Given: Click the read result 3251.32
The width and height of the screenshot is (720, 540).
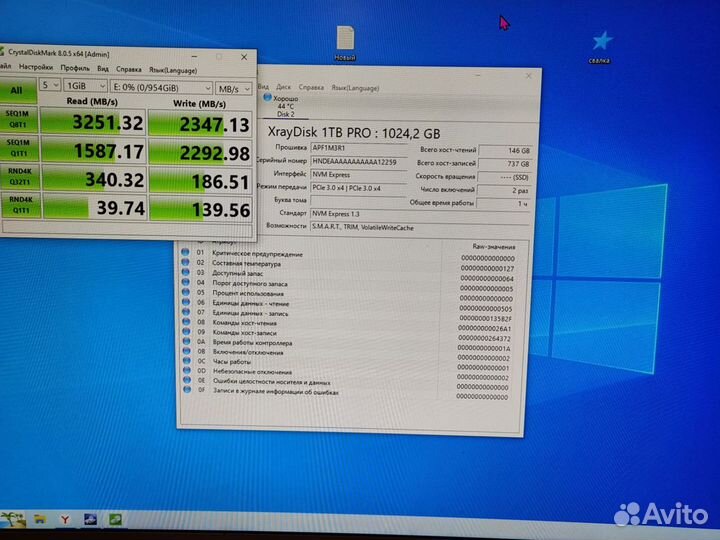Looking at the screenshot, I should point(93,122).
